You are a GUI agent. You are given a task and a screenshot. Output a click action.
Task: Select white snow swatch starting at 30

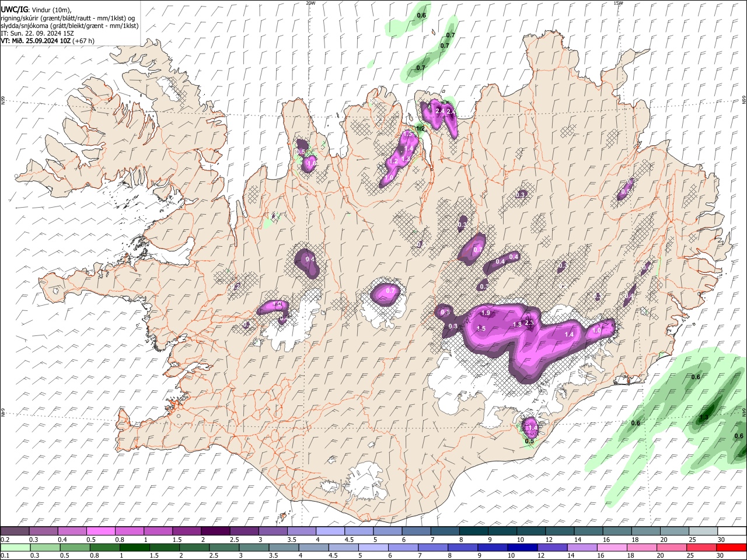pos(732,531)
